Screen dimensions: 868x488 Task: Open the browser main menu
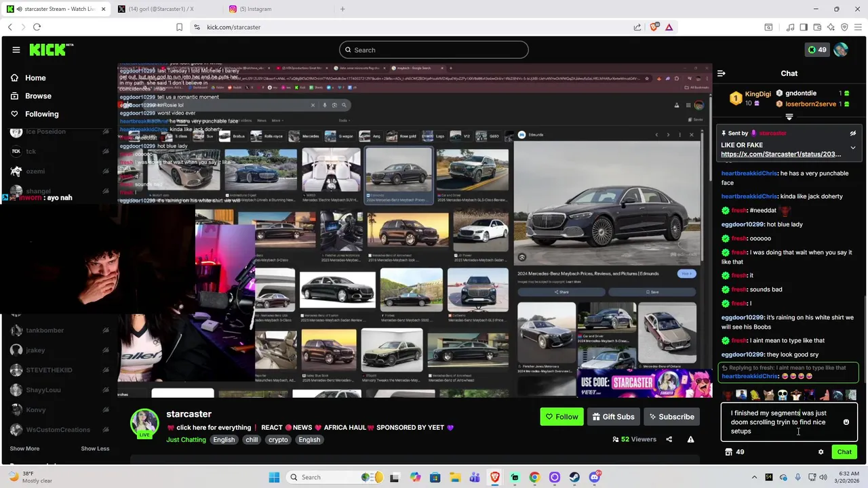858,27
